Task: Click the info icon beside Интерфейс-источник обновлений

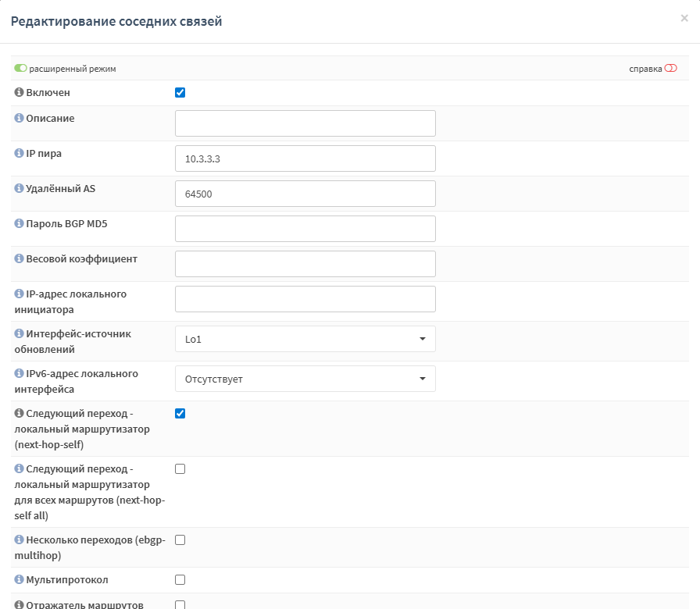Action: [x=20, y=334]
